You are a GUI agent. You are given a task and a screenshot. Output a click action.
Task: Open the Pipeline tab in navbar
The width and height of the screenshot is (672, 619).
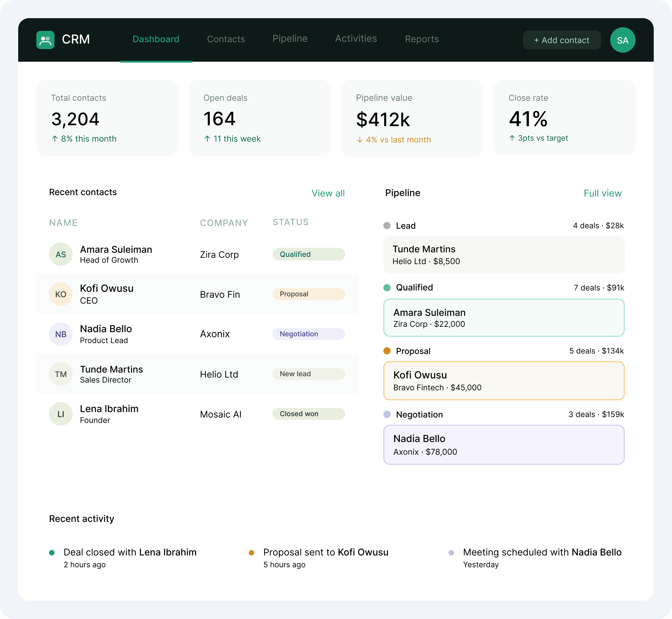point(290,39)
